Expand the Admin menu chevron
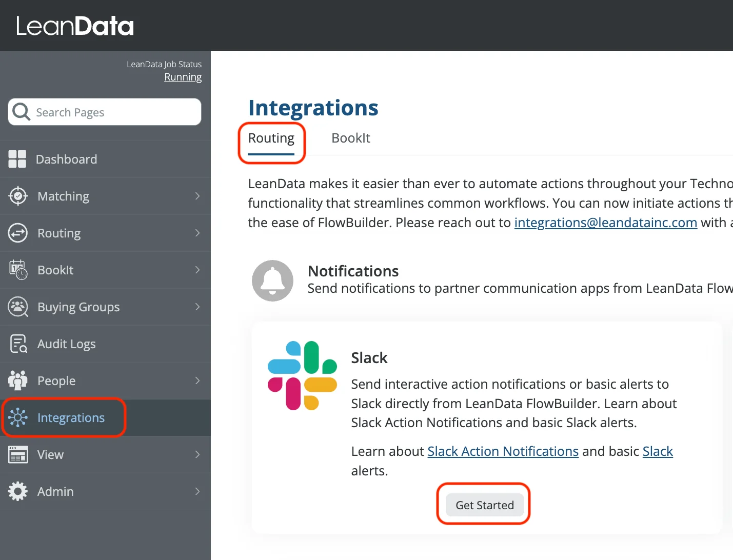Screen dimensions: 733x560 [x=197, y=491]
